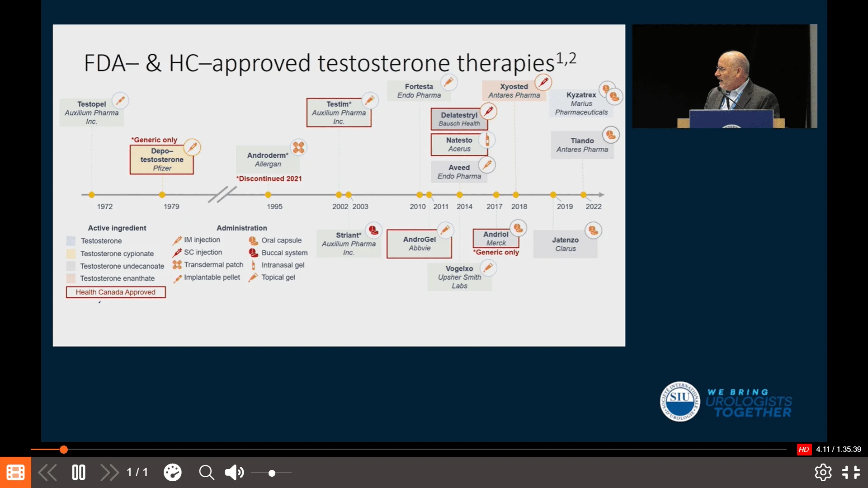The width and height of the screenshot is (868, 488).
Task: Pause the video playback
Action: click(x=79, y=473)
